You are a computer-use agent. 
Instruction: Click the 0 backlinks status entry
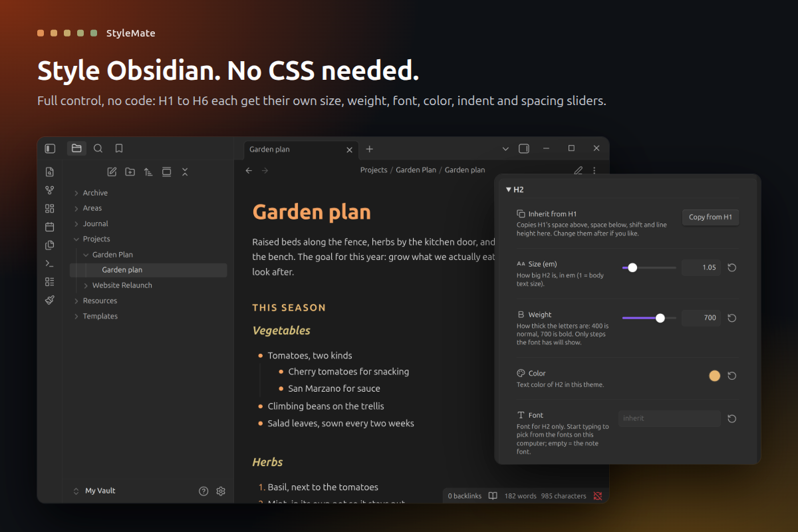click(x=464, y=496)
